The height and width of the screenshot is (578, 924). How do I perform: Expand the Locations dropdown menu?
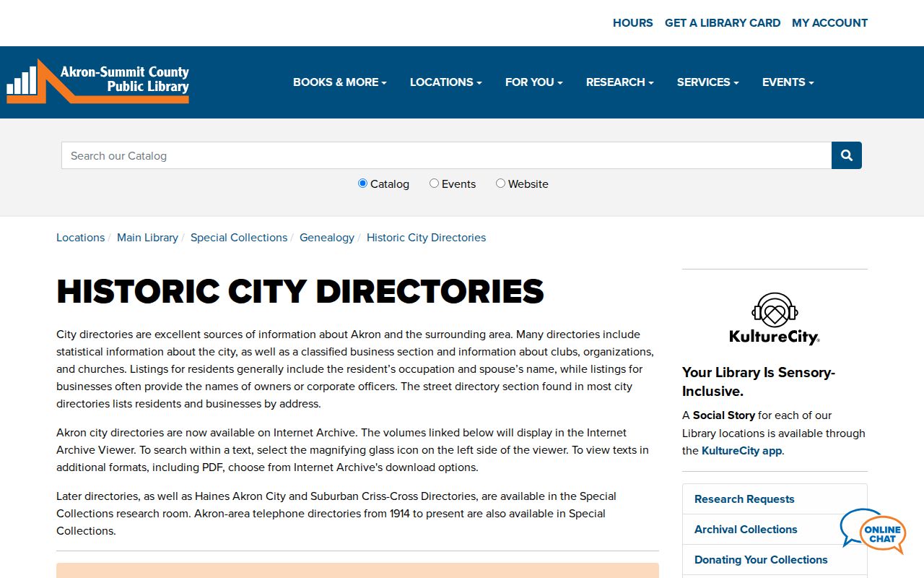[x=446, y=82]
